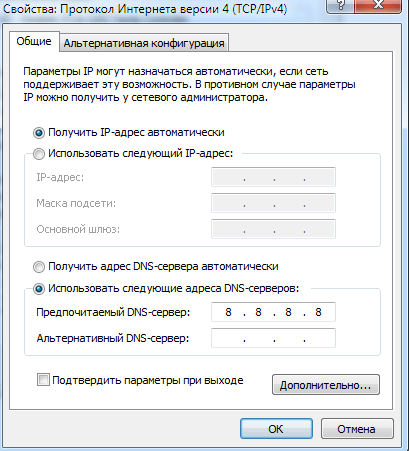409x451 pixels.
Task: Select Получить IP-адрес автоматически radio button
Action: pos(39,133)
